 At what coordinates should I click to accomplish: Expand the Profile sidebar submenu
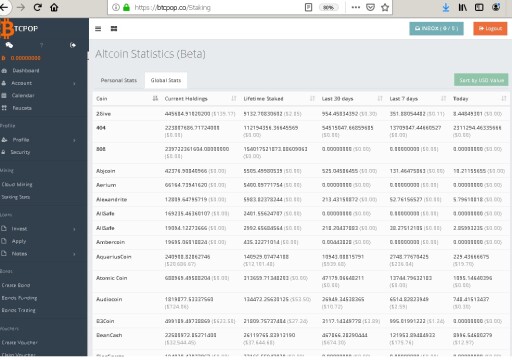tap(74, 140)
